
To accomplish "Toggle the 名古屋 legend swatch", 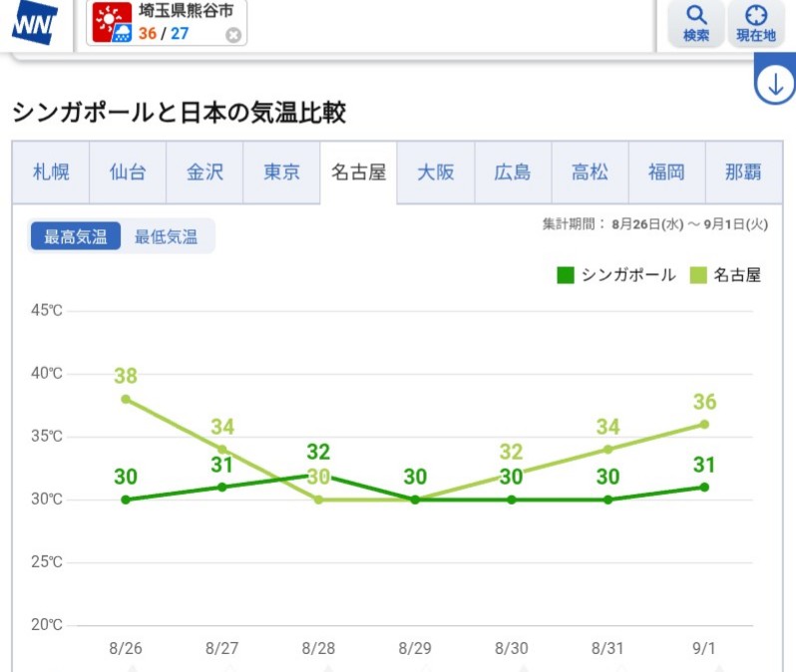I will tap(698, 275).
